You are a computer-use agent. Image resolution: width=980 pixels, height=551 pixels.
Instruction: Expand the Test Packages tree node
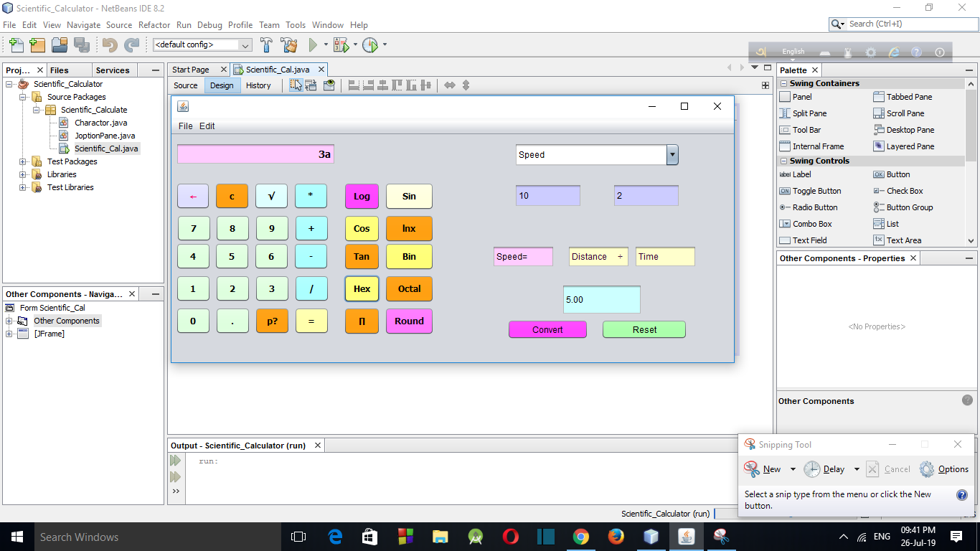[x=22, y=161]
